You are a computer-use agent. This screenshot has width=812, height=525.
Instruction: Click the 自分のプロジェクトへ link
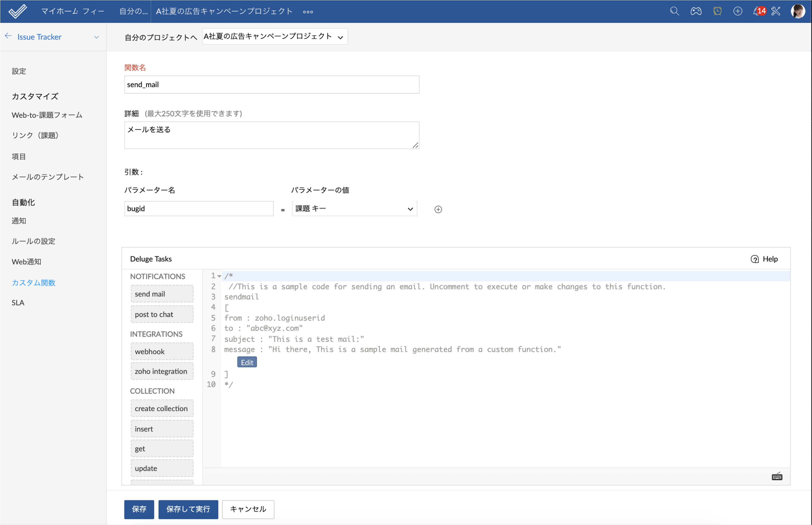point(161,37)
